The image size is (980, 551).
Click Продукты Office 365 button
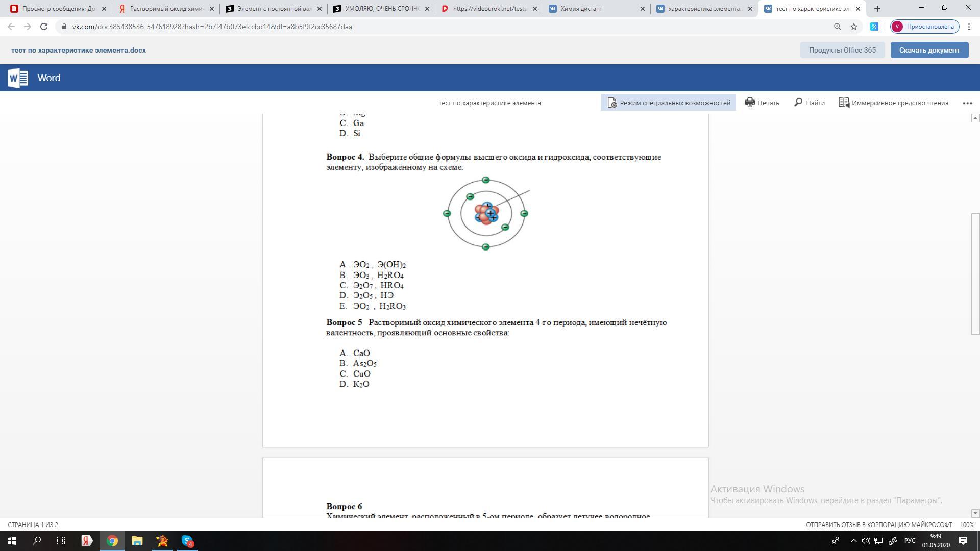[x=842, y=50]
